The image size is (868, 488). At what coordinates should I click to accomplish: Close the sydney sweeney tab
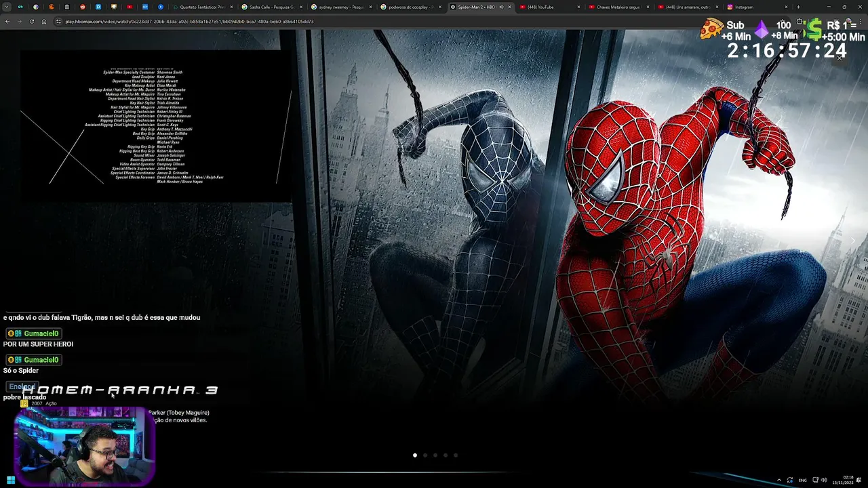click(371, 7)
